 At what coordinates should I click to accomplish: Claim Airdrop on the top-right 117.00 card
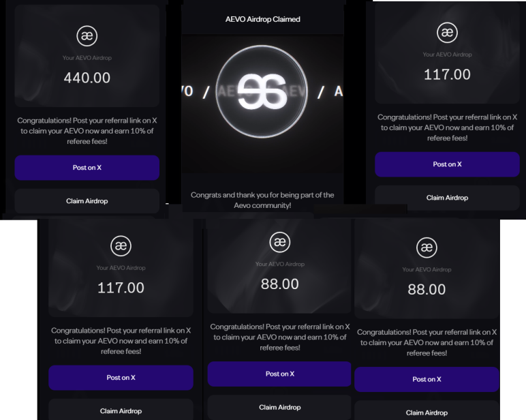click(447, 198)
